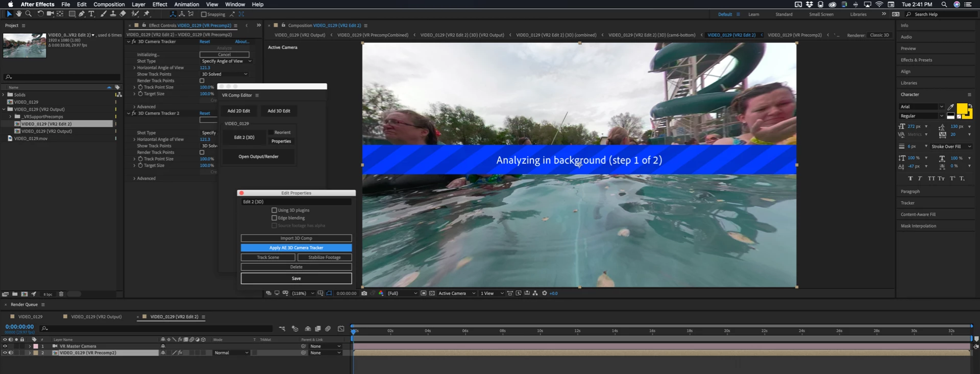
Task: Hide the VR Master Camera layer
Action: pyautogui.click(x=5, y=346)
